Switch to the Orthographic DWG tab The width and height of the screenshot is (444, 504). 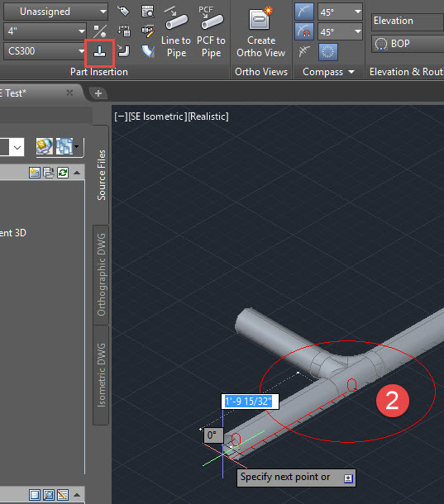(x=101, y=275)
